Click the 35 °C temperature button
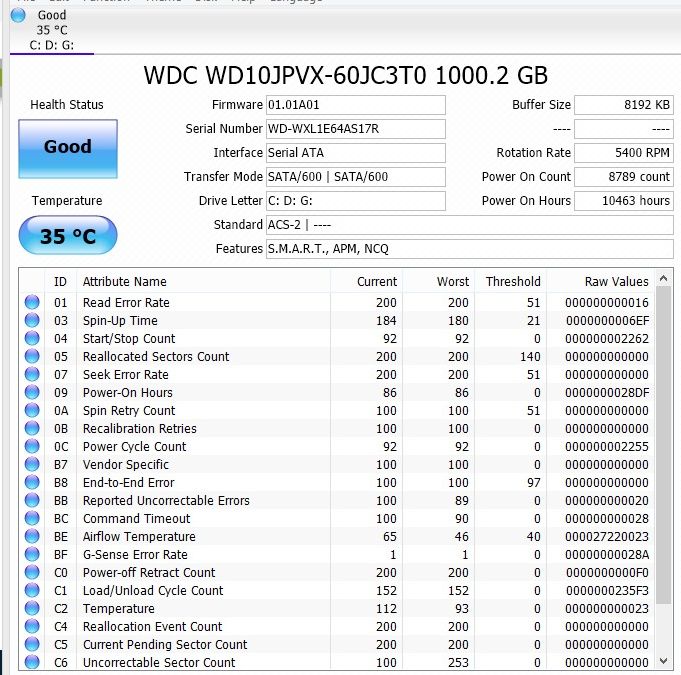 coord(68,235)
